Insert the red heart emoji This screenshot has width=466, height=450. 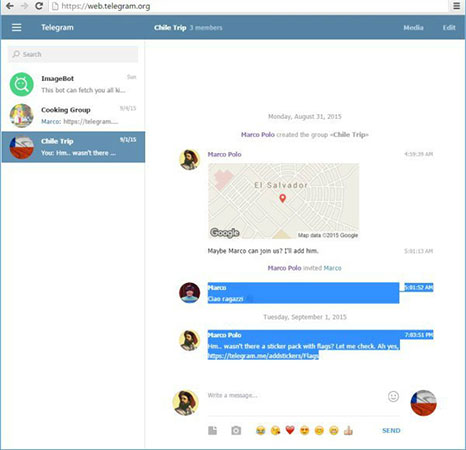coord(290,430)
